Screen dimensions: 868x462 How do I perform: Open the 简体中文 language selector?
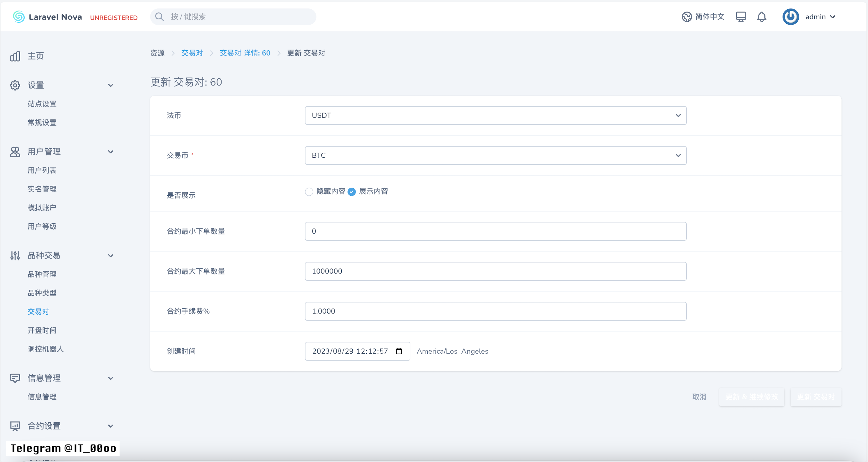point(703,17)
